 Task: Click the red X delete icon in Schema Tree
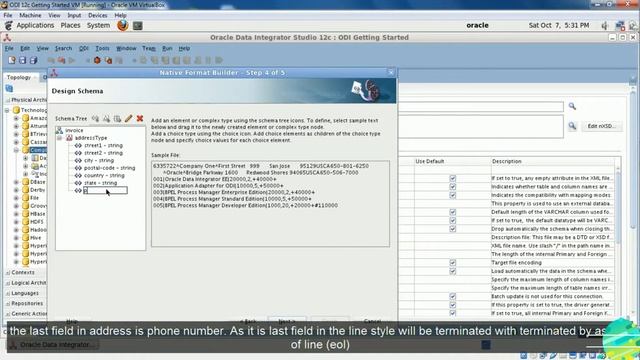click(140, 118)
